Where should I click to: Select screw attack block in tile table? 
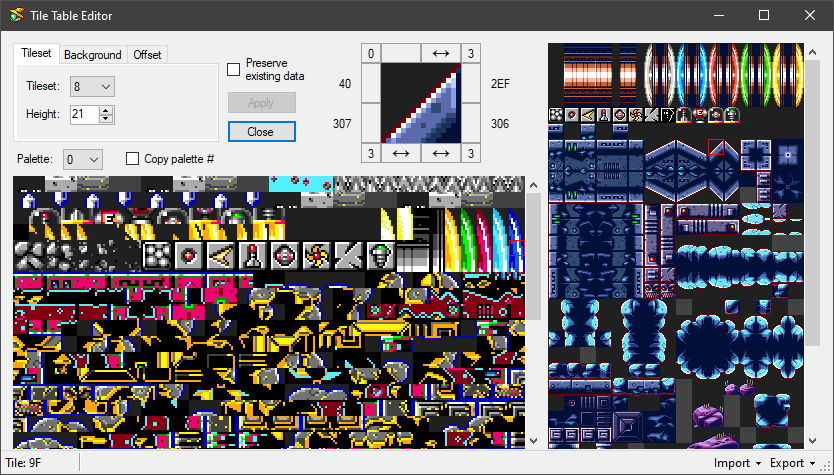636,115
